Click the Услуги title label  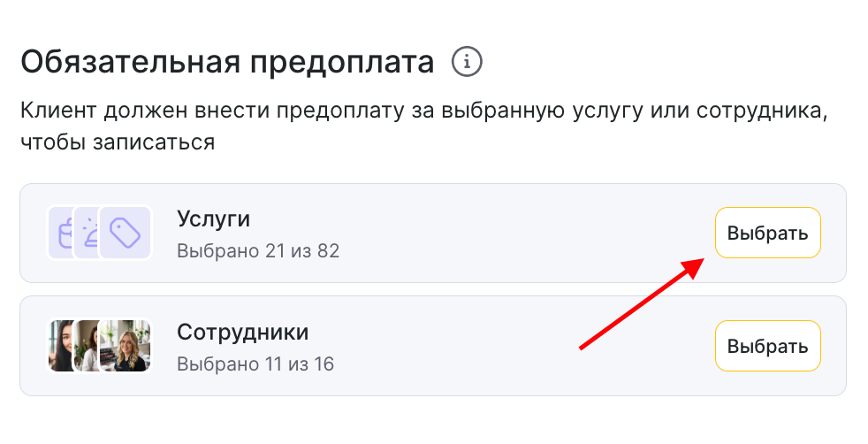213,219
